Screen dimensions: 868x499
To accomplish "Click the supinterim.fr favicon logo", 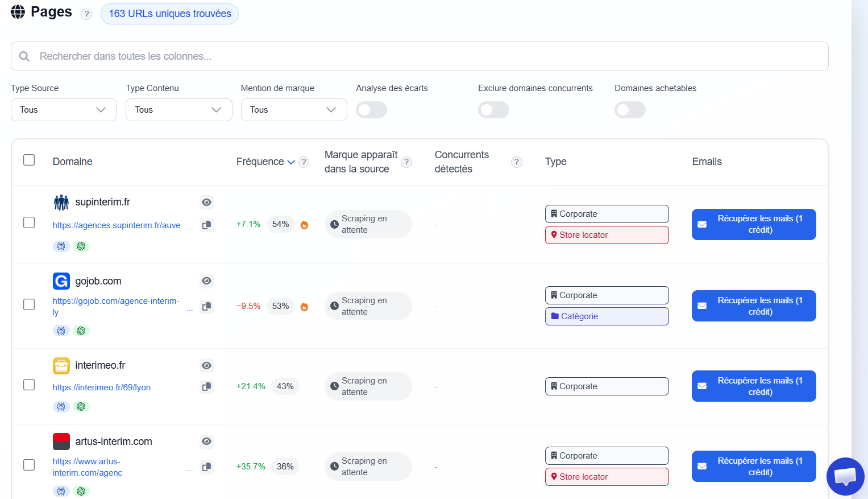I will click(x=61, y=202).
